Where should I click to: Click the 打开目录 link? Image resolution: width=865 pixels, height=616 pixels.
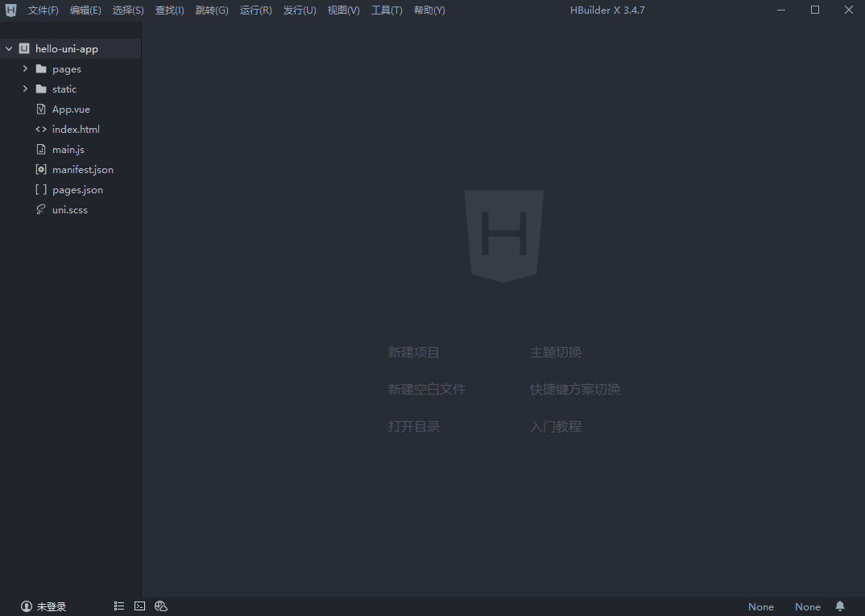[x=414, y=426]
